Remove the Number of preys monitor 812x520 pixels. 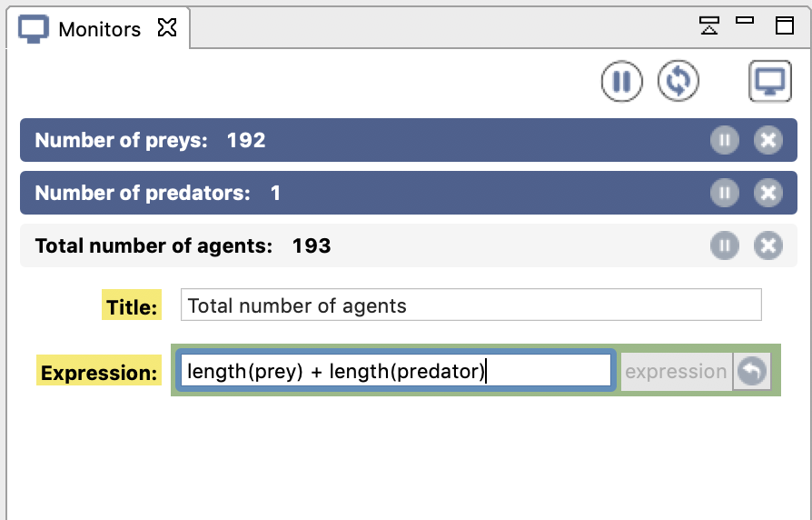[768, 140]
